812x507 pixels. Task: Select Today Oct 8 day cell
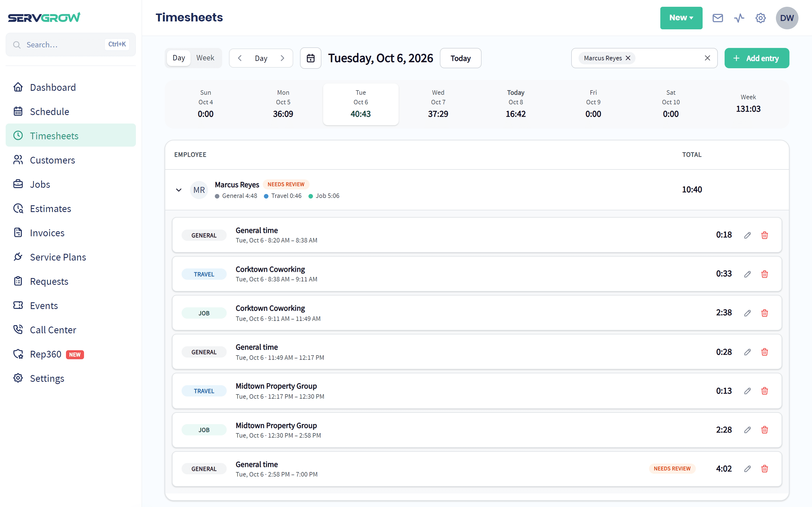click(x=515, y=104)
